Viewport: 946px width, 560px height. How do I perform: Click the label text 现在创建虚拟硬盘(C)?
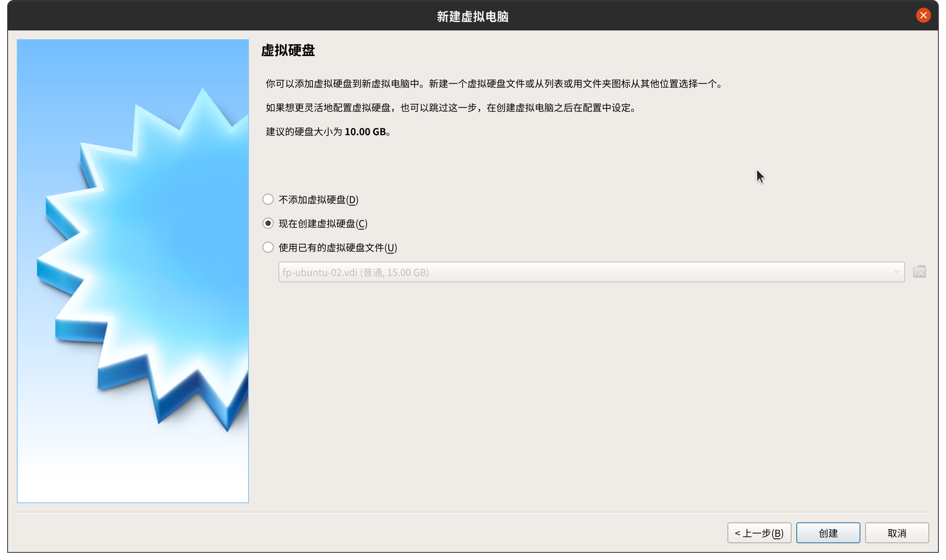click(x=323, y=224)
